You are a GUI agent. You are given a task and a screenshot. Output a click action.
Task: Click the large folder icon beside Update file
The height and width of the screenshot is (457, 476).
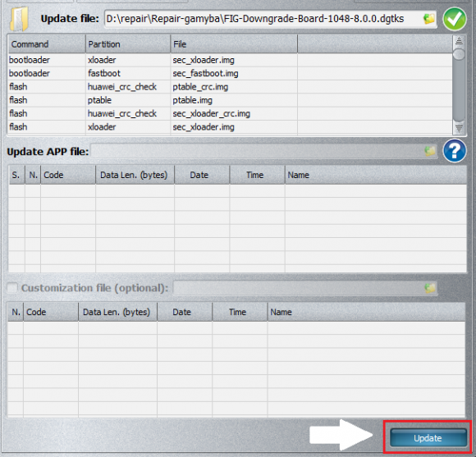19,19
